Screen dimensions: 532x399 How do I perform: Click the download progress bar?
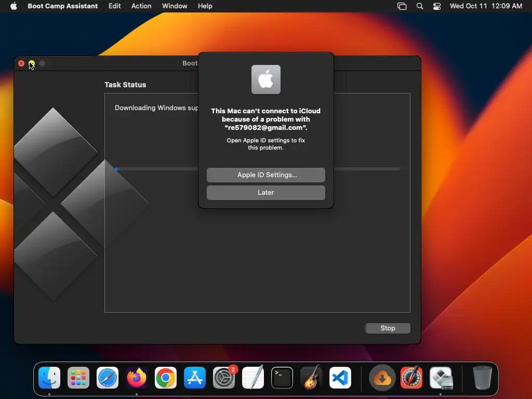coord(258,169)
